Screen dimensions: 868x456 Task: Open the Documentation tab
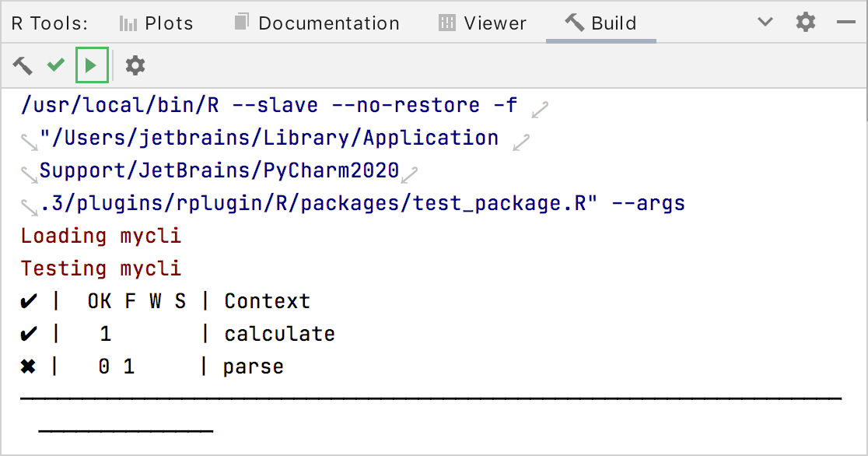pyautogui.click(x=317, y=23)
